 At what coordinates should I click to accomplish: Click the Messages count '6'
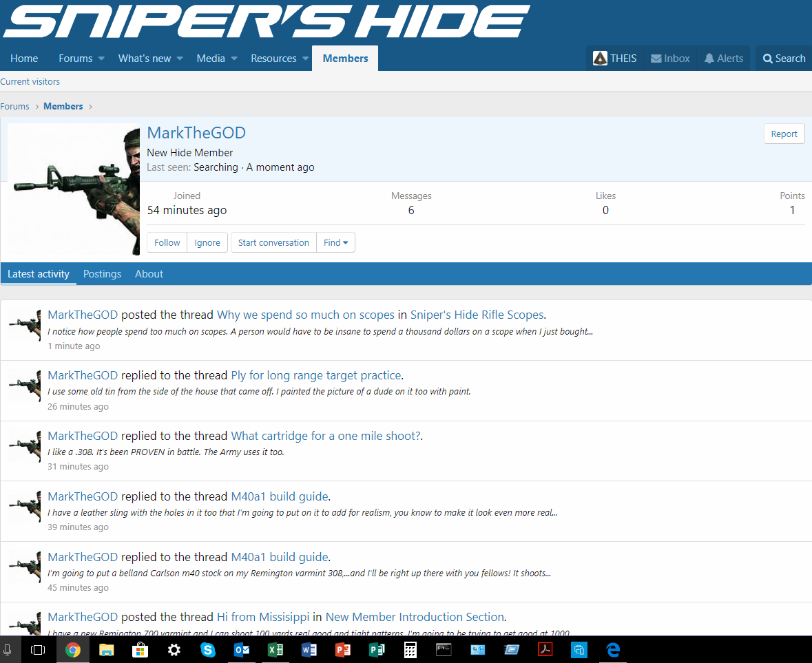411,210
